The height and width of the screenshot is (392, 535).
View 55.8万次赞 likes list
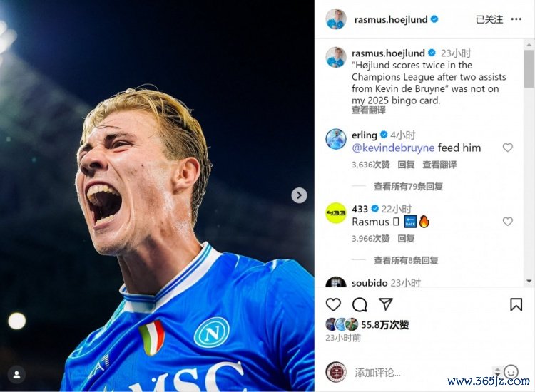(x=385, y=324)
